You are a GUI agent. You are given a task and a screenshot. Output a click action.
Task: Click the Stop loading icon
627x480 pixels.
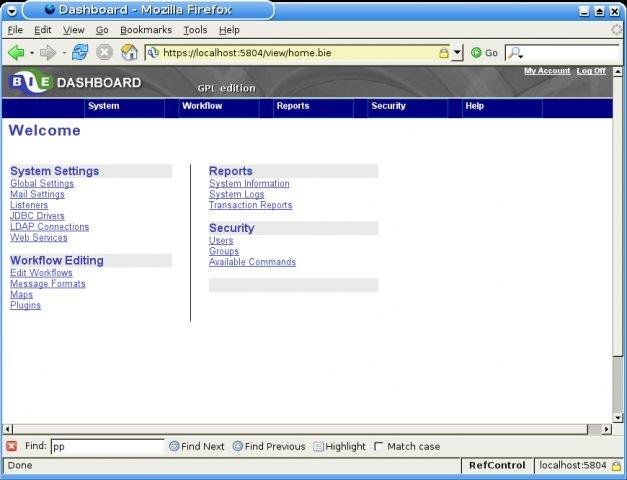click(x=104, y=52)
